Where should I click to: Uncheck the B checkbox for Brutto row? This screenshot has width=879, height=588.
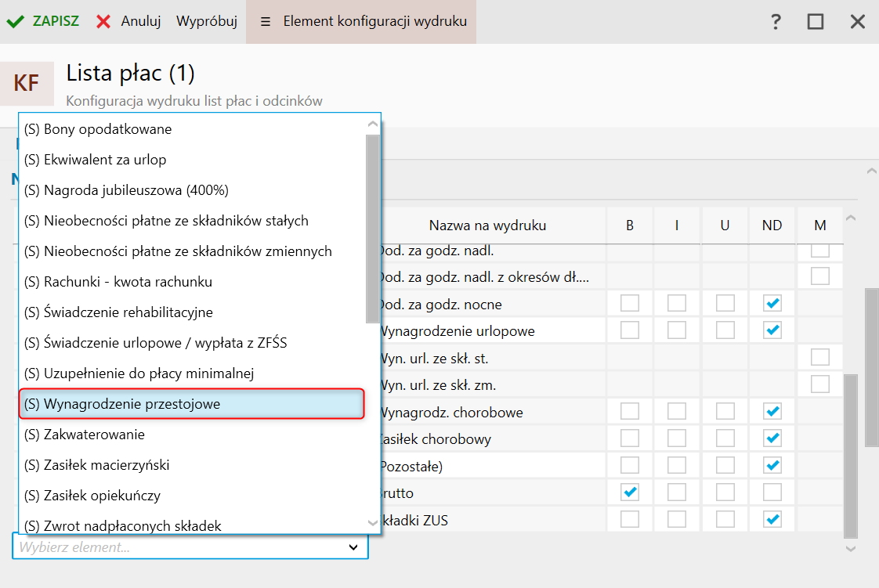[629, 493]
